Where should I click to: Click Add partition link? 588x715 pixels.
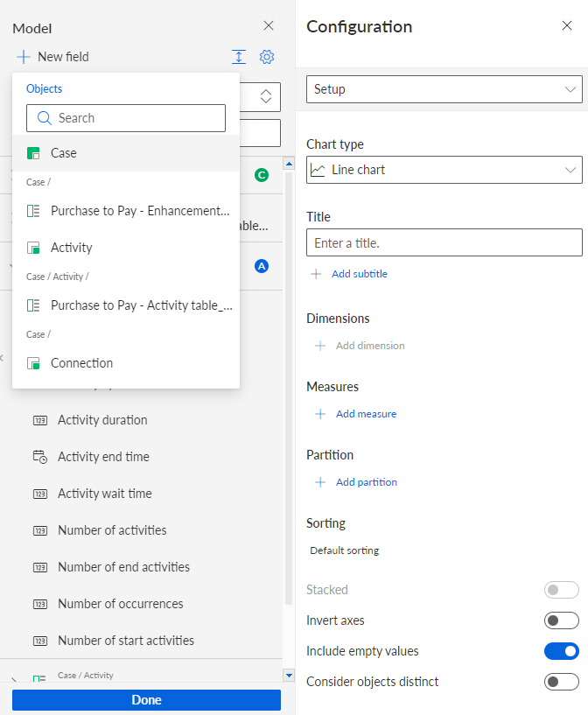[367, 482]
